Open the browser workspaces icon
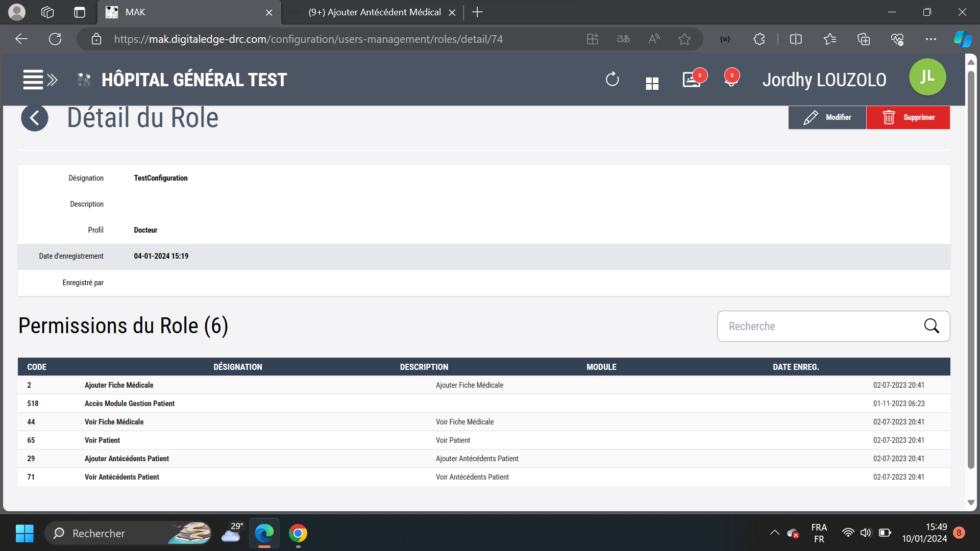Viewport: 980px width, 551px height. [47, 12]
